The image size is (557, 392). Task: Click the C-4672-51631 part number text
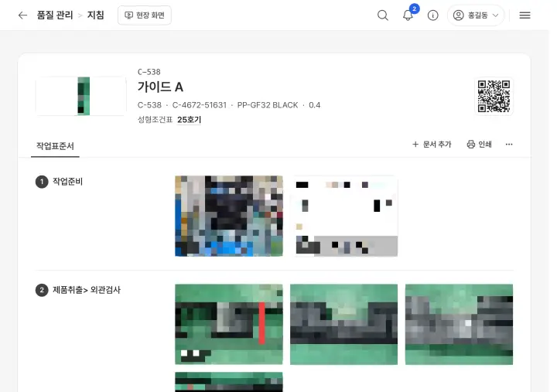200,105
